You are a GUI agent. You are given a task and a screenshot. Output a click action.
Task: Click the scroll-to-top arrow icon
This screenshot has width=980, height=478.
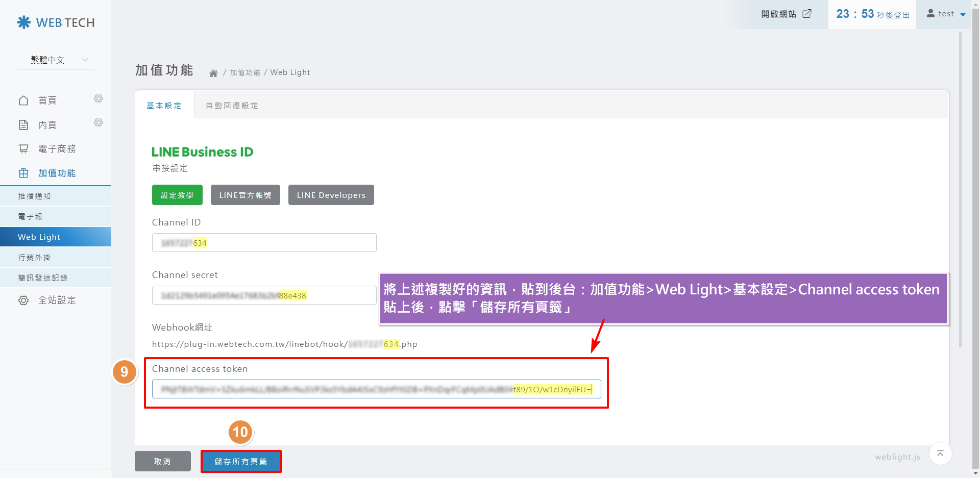pos(940,454)
